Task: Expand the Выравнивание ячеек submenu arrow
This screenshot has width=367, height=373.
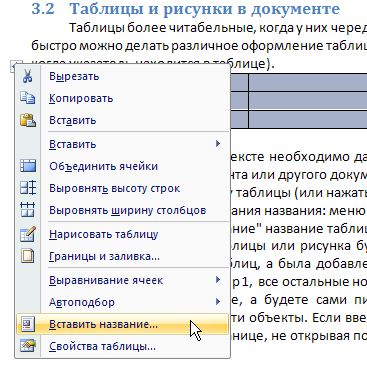Action: 218,280
